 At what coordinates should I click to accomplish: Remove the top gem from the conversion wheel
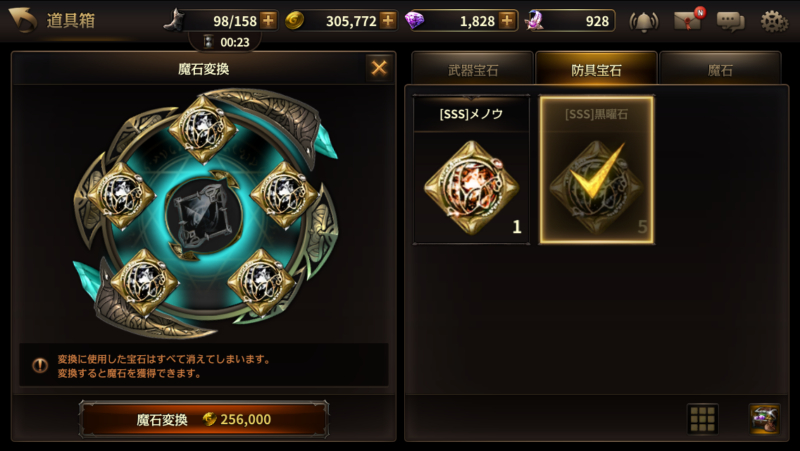(203, 129)
